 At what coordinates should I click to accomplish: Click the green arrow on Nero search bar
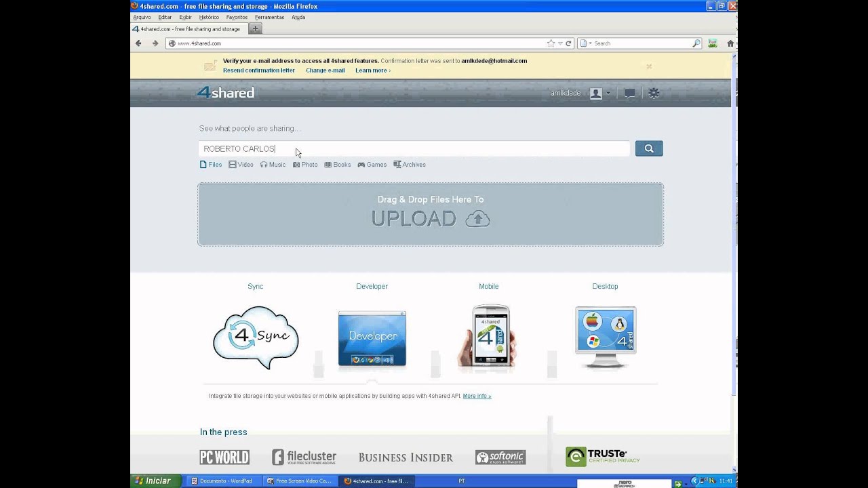pos(677,484)
